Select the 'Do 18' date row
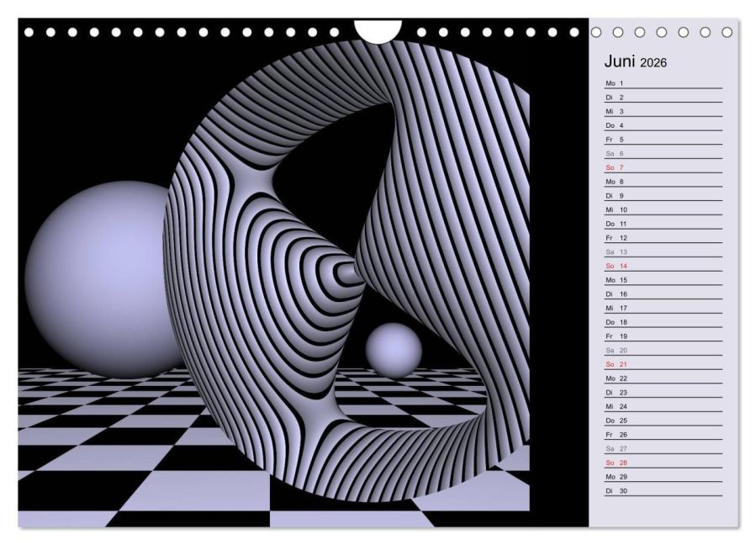The width and height of the screenshot is (756, 545). (x=663, y=322)
